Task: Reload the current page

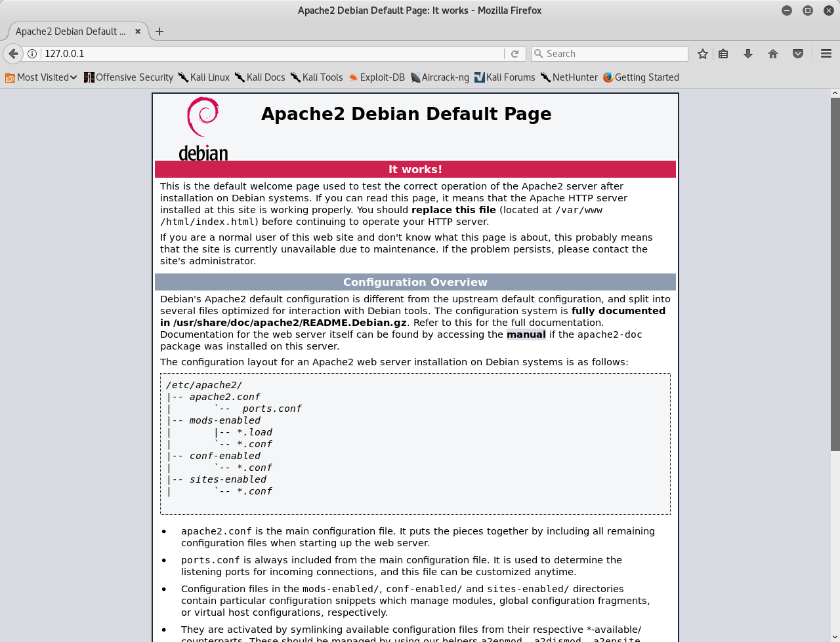Action: pos(515,54)
